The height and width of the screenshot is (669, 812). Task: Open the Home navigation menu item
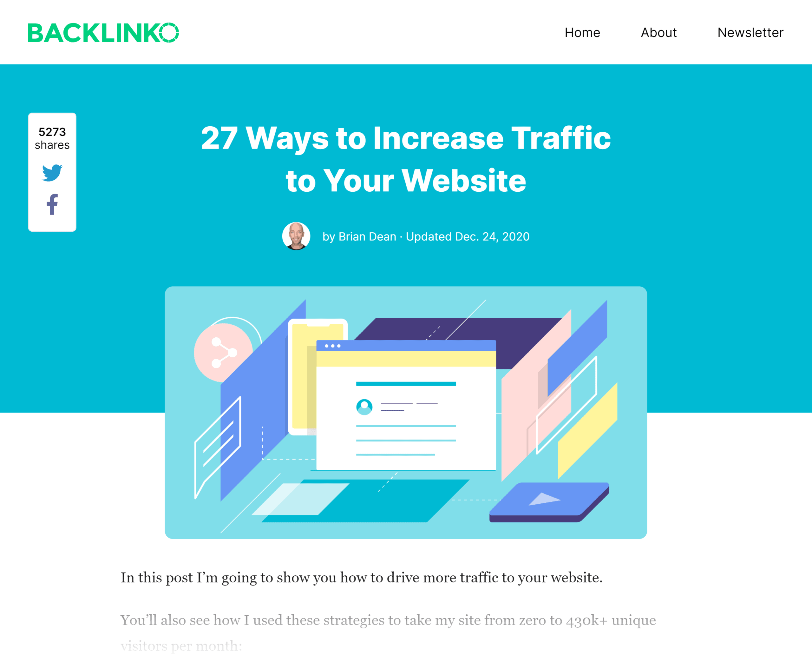(582, 32)
